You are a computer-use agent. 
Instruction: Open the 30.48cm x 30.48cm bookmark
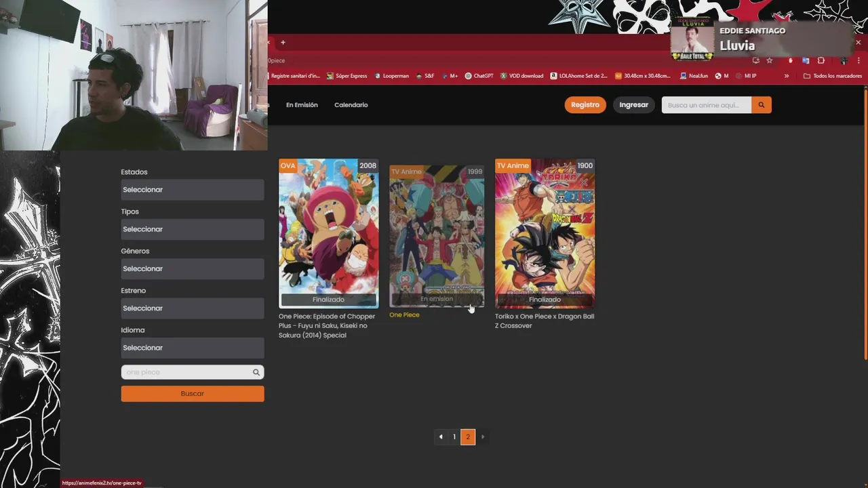pyautogui.click(x=642, y=76)
